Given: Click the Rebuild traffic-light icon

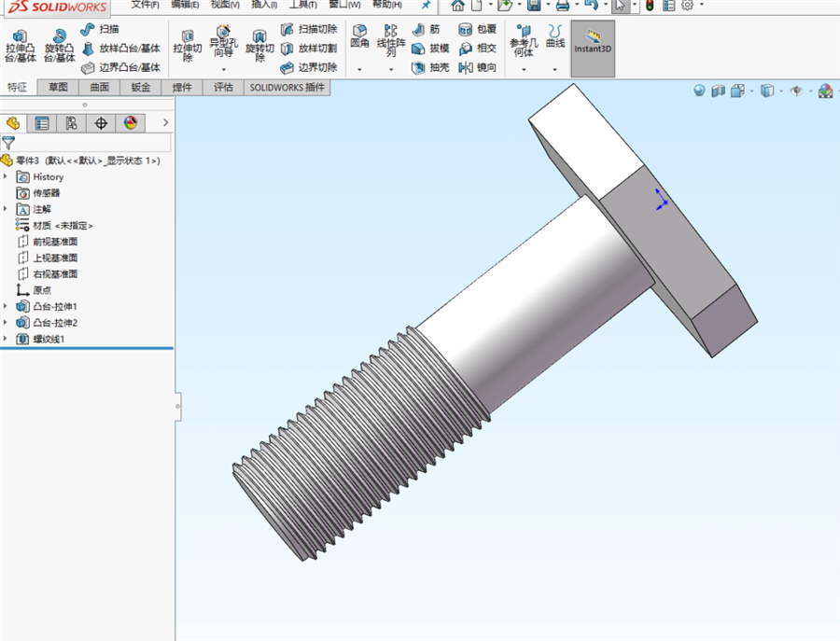Looking at the screenshot, I should coord(650,6).
